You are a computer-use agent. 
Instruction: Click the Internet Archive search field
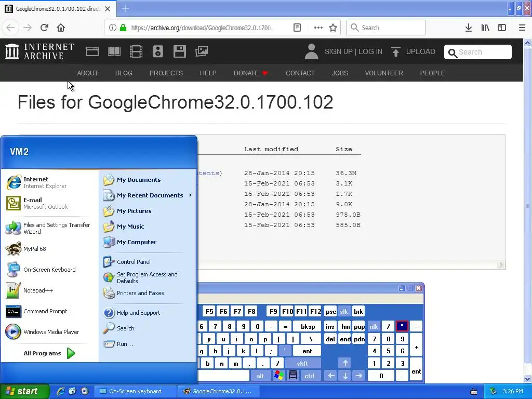pos(478,52)
